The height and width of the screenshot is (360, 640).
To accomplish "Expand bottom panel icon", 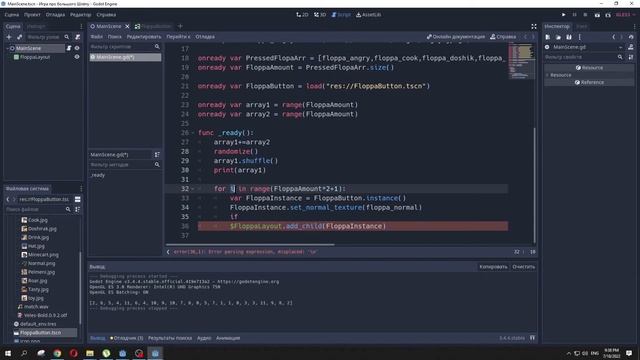I will (x=532, y=338).
